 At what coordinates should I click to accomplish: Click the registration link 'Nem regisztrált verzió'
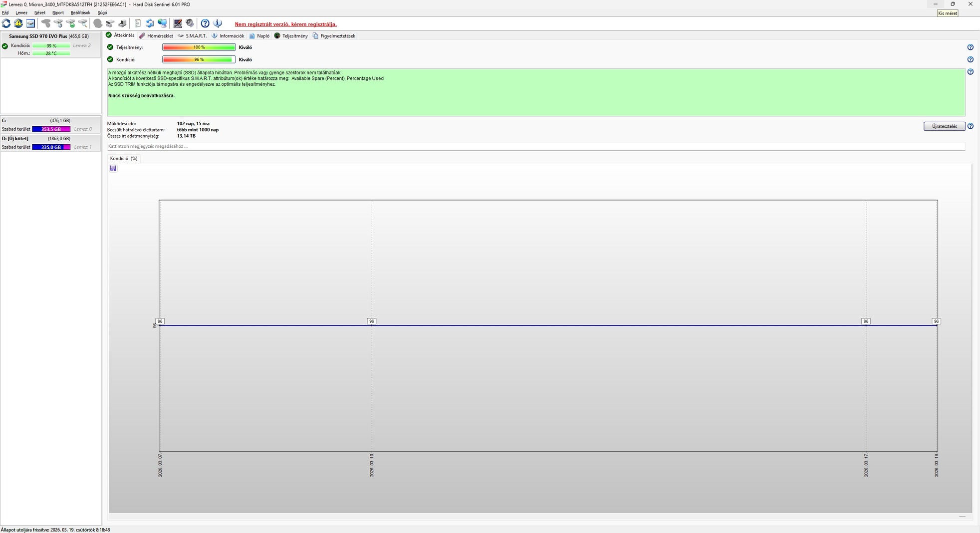click(x=285, y=24)
